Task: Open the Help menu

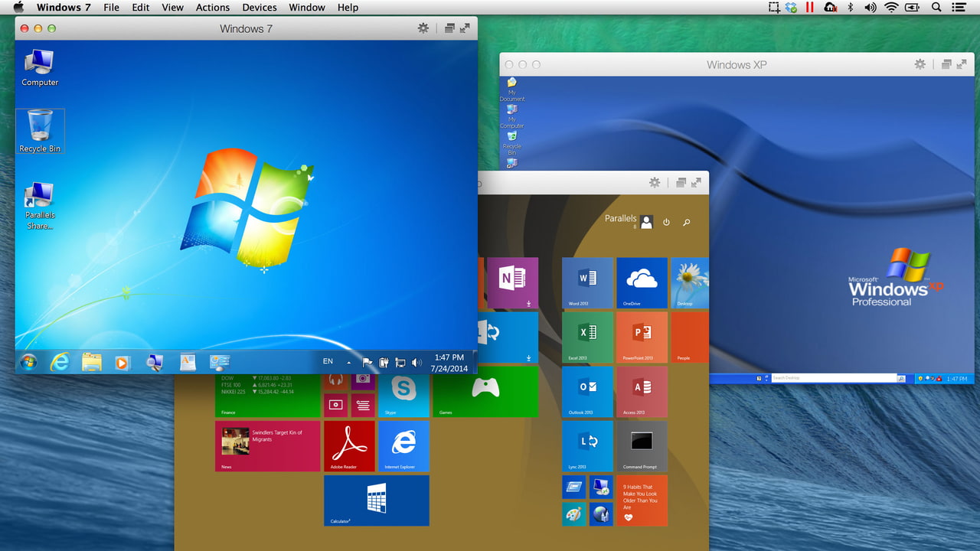Action: pyautogui.click(x=348, y=7)
